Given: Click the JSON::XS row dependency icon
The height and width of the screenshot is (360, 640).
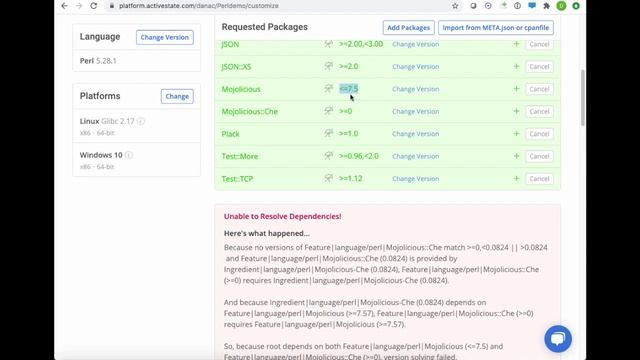Looking at the screenshot, I should point(329,66).
